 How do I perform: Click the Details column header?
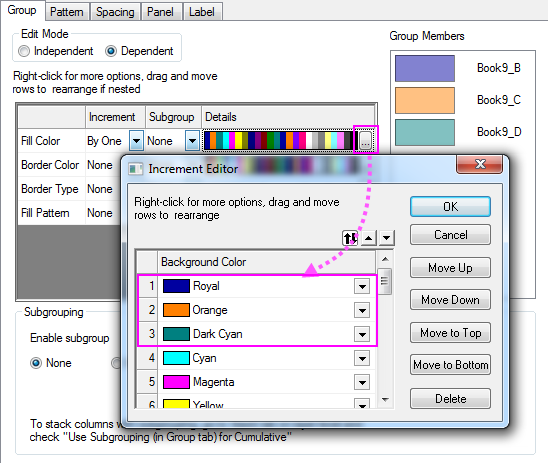[288, 117]
